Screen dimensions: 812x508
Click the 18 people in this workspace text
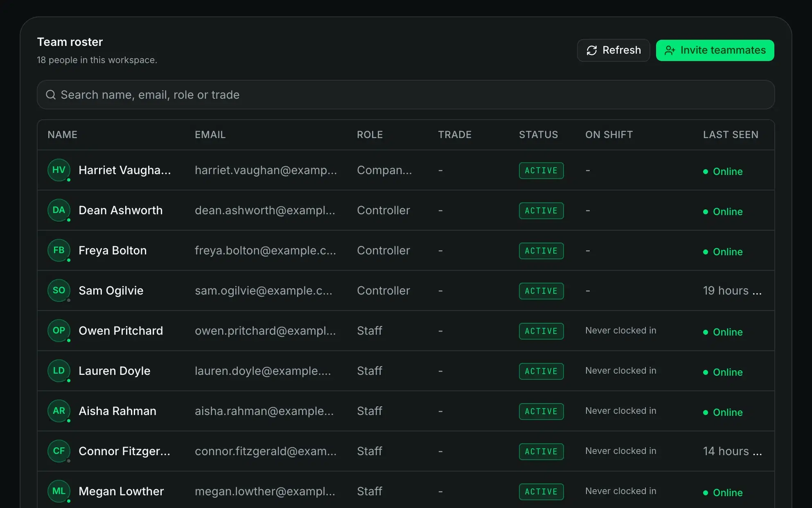coord(97,60)
